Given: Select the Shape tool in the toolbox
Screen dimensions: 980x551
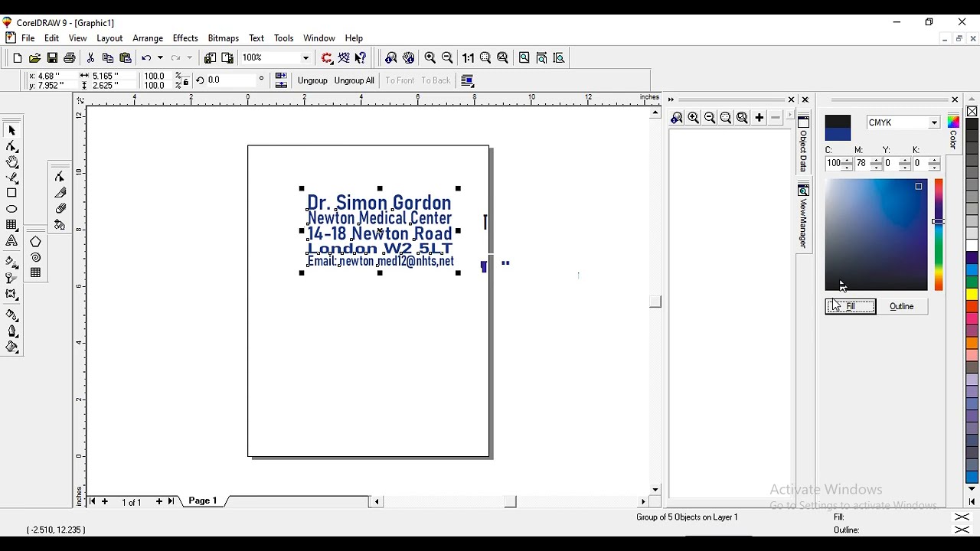Looking at the screenshot, I should pyautogui.click(x=11, y=146).
